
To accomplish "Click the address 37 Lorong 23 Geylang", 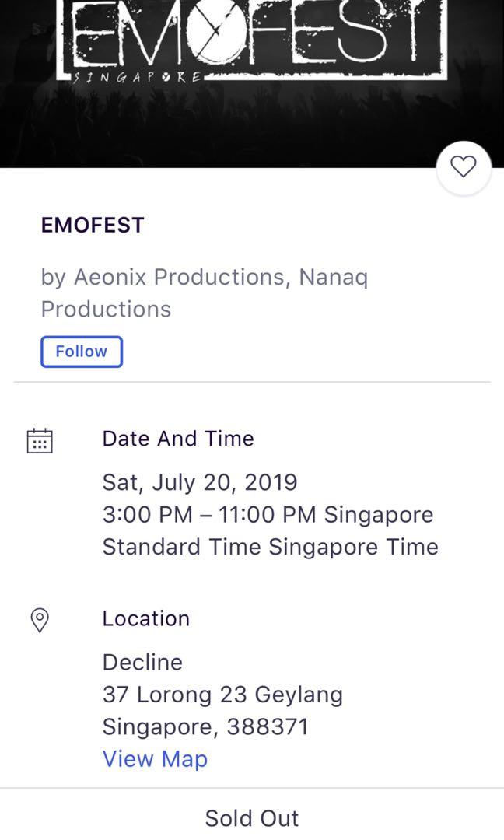I will pyautogui.click(x=222, y=694).
